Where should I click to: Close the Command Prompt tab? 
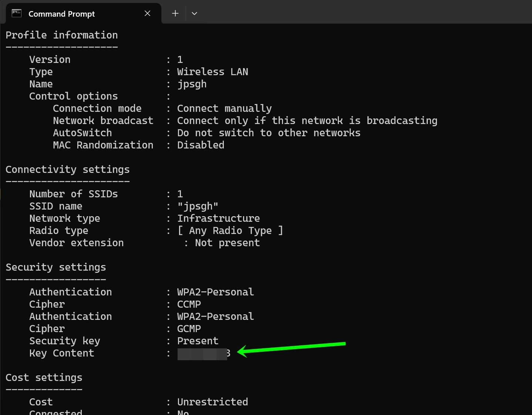(147, 13)
